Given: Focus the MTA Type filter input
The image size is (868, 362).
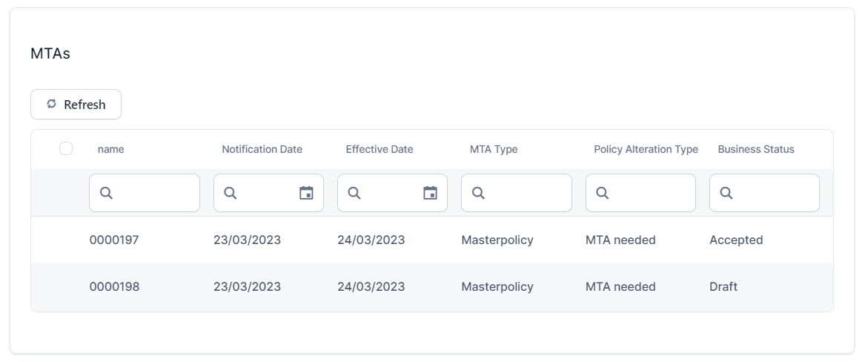Looking at the screenshot, I should 526,193.
